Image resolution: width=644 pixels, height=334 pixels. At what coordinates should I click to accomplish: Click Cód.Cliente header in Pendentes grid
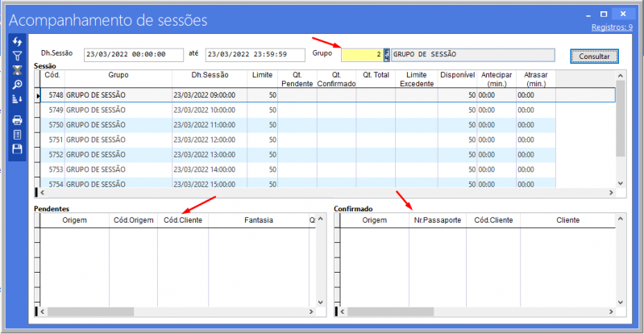(x=183, y=220)
